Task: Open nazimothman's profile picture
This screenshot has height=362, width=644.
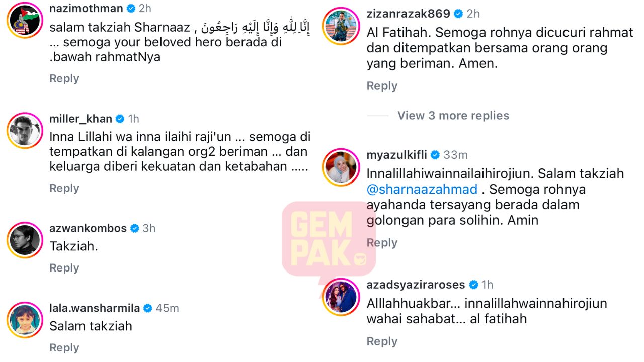Action: click(x=25, y=20)
